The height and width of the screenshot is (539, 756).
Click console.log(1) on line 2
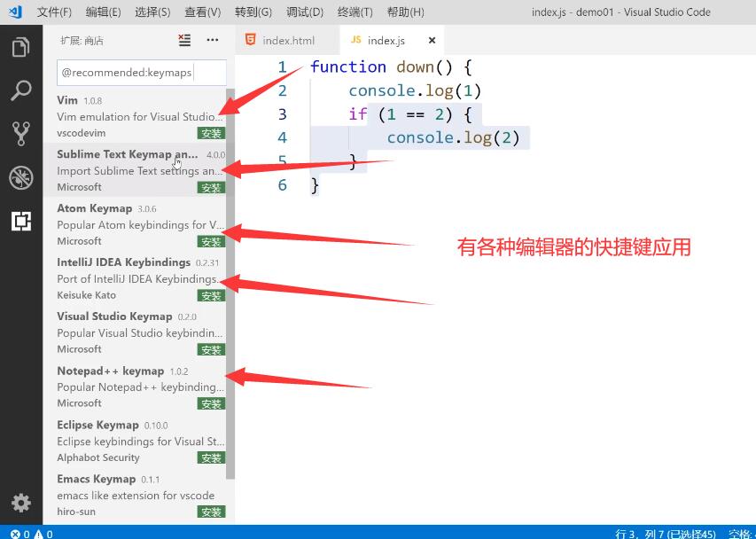415,90
